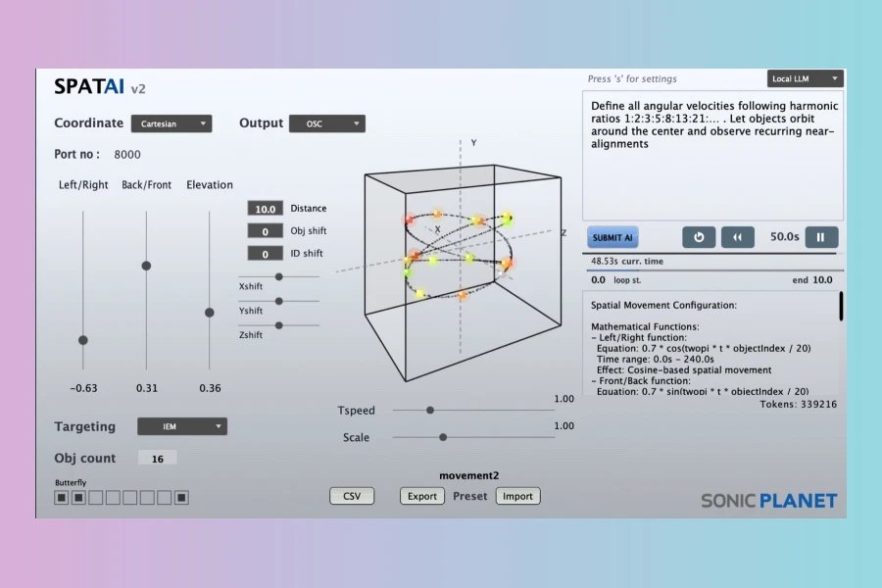Toggle the third empty preset slot

(129, 498)
